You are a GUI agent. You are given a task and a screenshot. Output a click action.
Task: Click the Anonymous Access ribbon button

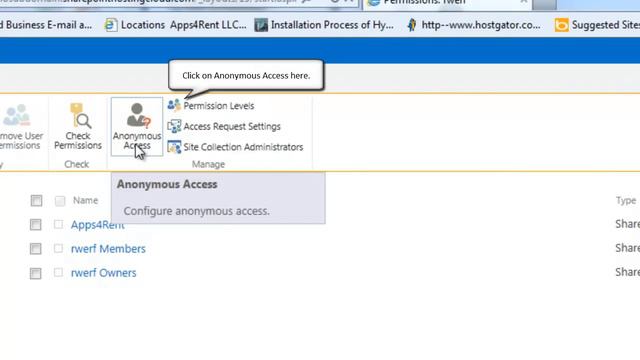pyautogui.click(x=137, y=127)
